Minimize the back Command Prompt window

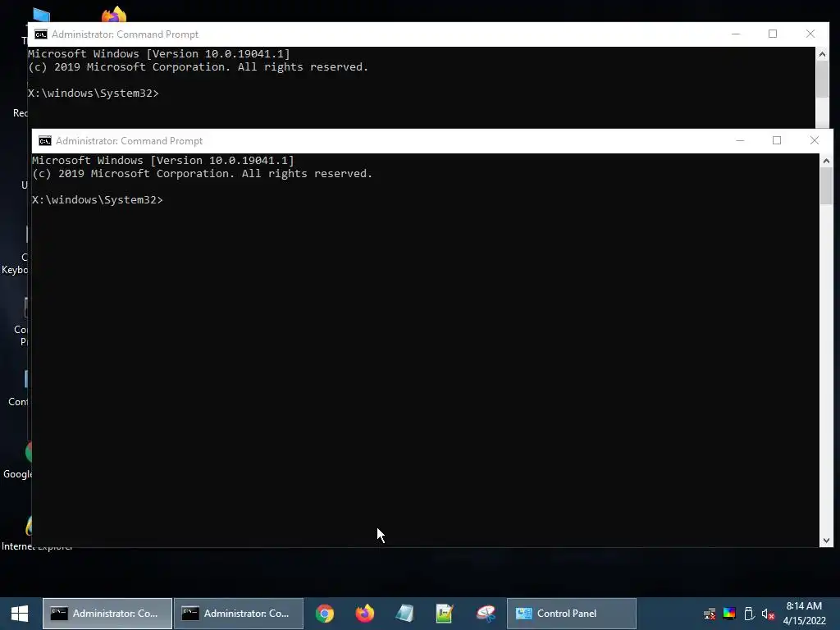[736, 34]
